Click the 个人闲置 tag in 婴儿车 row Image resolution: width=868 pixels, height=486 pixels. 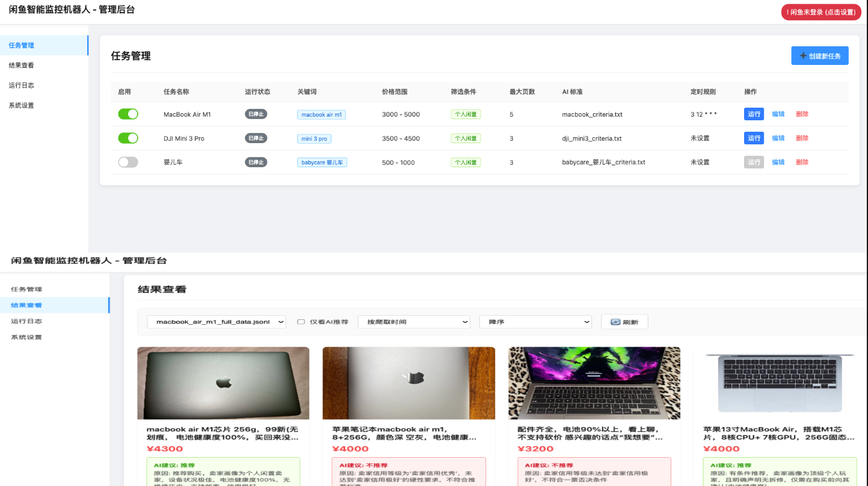point(466,162)
